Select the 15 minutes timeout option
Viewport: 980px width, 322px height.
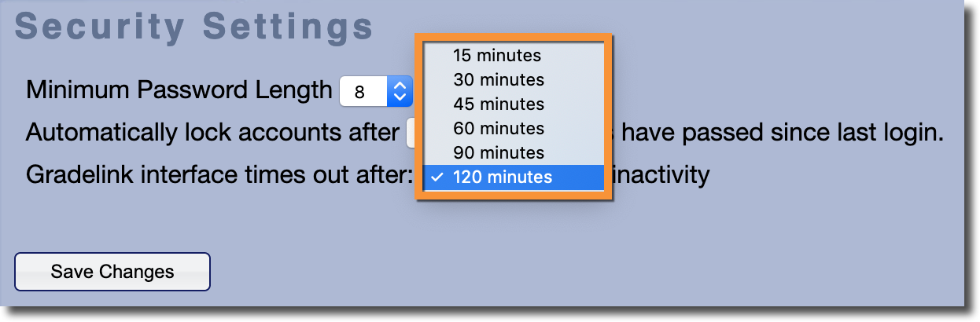coord(496,56)
